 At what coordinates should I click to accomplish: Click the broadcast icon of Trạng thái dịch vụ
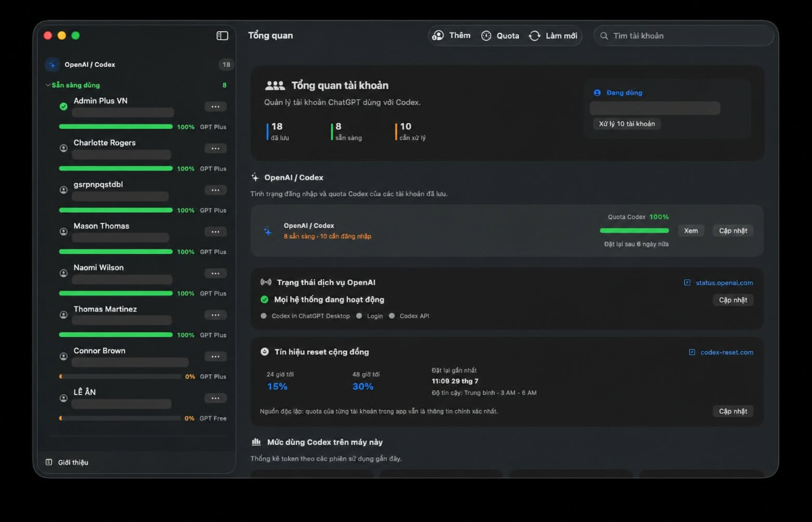point(266,283)
